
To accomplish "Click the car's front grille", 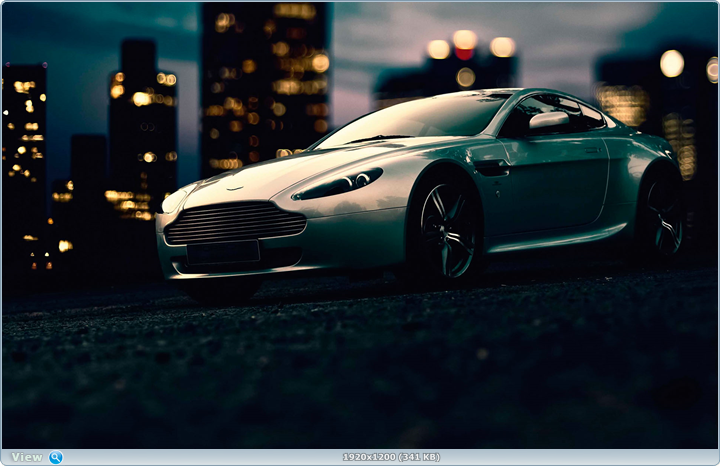I will point(235,222).
